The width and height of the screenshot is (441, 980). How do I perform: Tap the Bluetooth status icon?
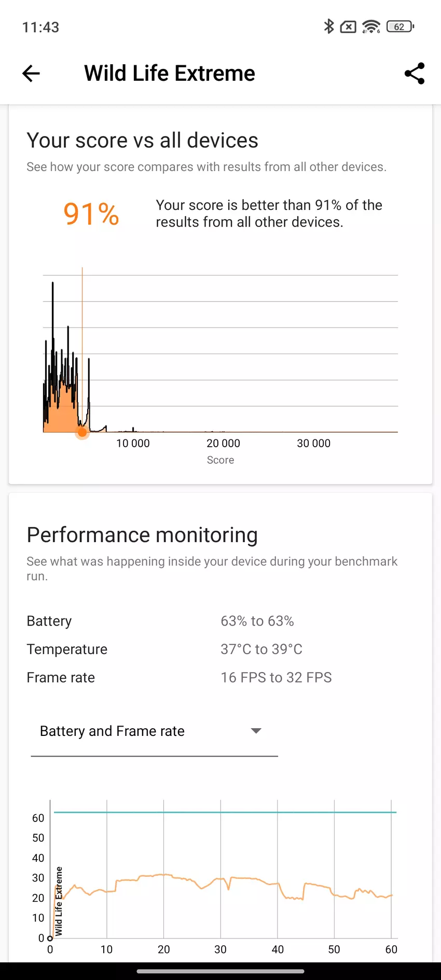[328, 26]
